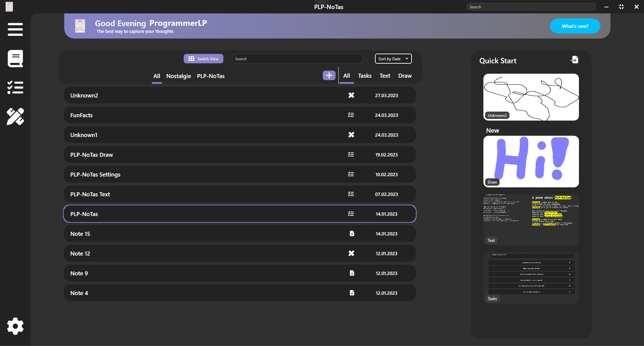Click the Switch View button
Viewport: 644px width, 346px height.
point(203,59)
